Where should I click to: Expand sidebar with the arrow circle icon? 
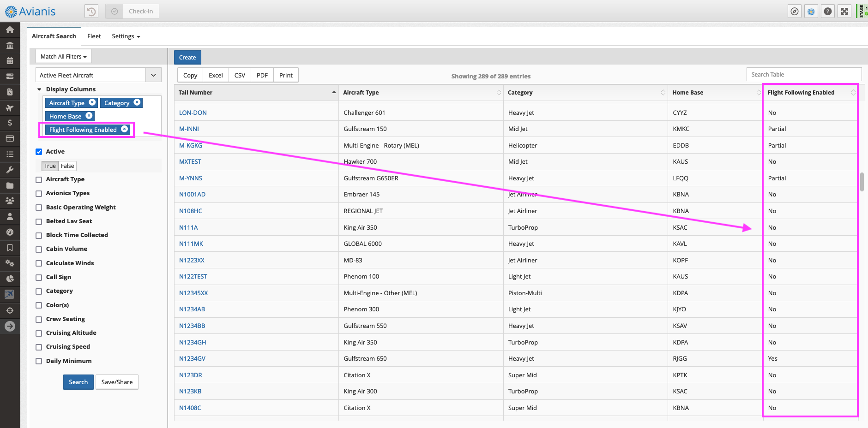coord(10,327)
